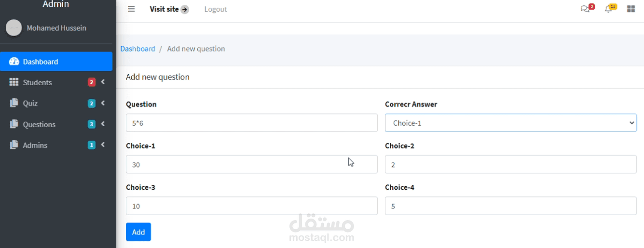Click the Students table icon

[14, 82]
